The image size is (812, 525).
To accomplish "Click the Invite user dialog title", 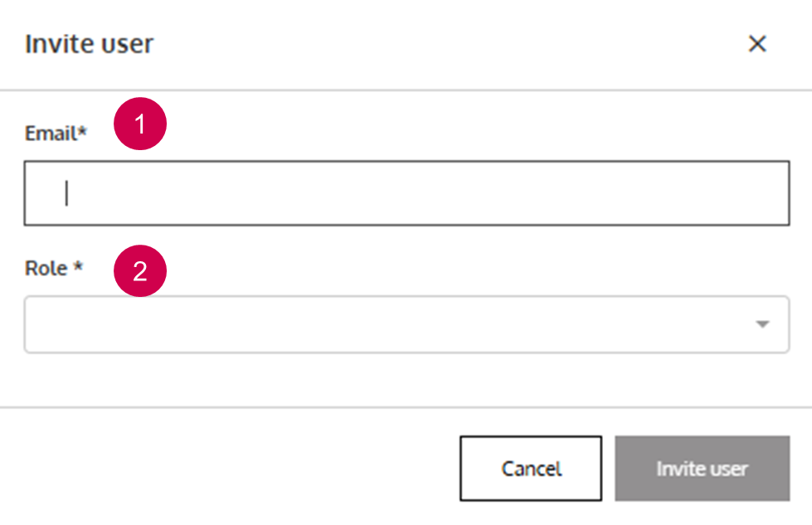I will 89,44.
